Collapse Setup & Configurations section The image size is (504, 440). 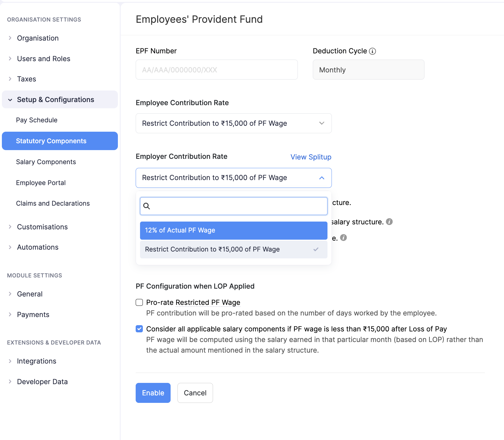[x=10, y=100]
